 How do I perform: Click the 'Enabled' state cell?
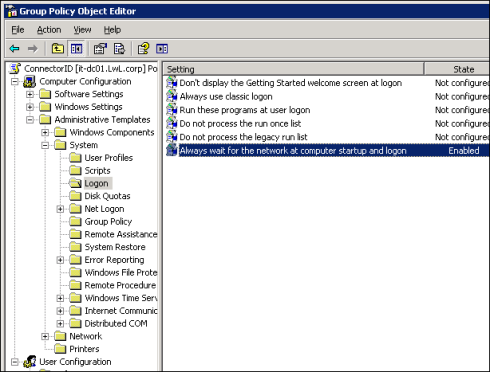tap(464, 151)
